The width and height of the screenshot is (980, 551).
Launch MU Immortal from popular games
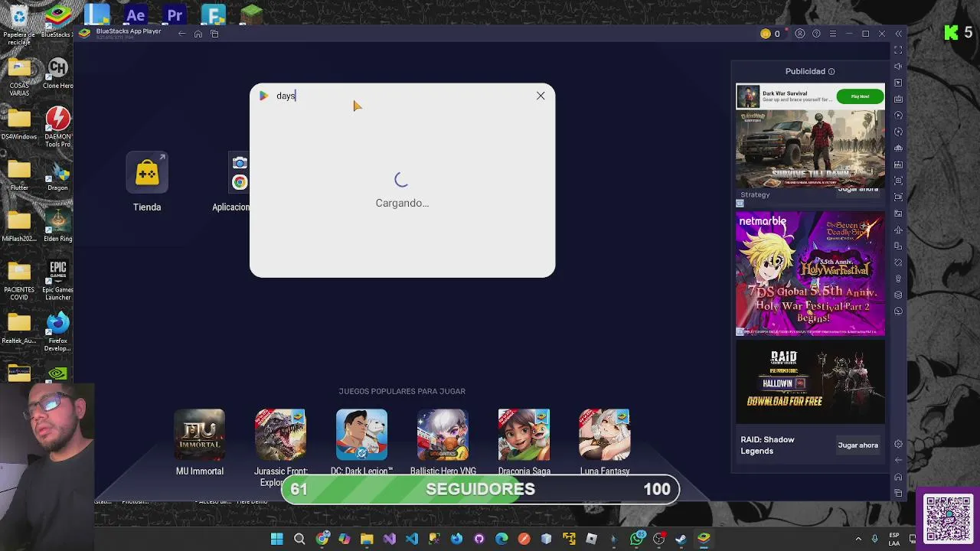pyautogui.click(x=200, y=442)
